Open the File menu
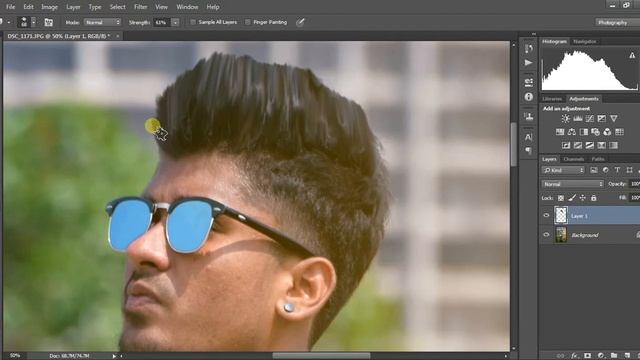640x360 pixels. tap(10, 7)
